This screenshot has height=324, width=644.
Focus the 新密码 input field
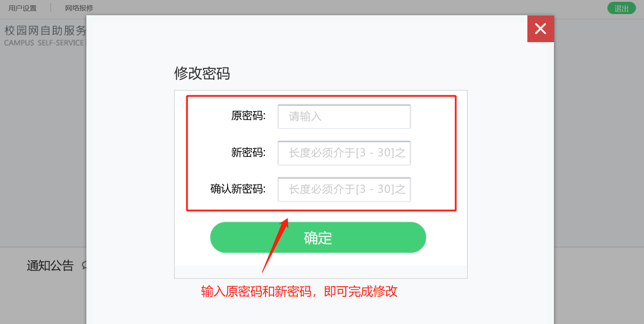[x=344, y=153]
